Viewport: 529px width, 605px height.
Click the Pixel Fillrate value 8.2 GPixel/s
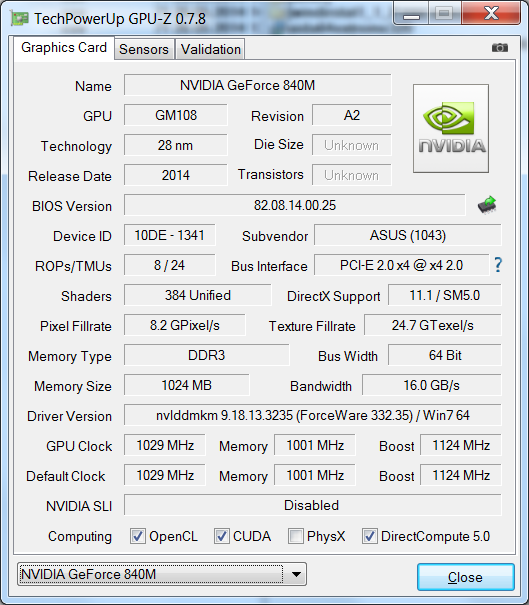[x=184, y=325]
